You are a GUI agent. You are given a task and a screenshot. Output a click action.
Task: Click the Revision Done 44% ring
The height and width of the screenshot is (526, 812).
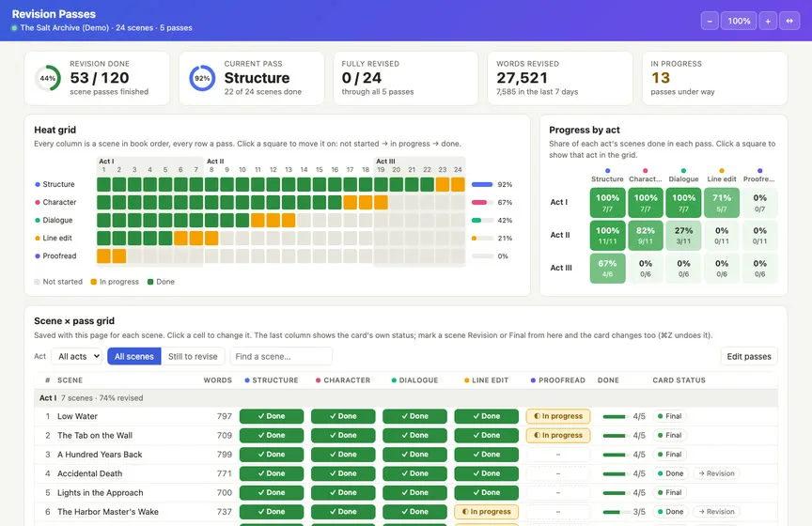coord(48,78)
